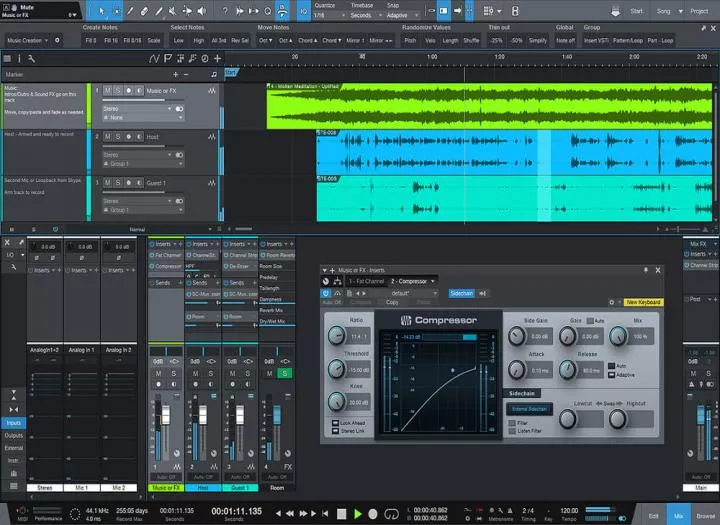Toggle monitor on Music or FX track
Image resolution: width=720 pixels, height=525 pixels.
click(139, 91)
